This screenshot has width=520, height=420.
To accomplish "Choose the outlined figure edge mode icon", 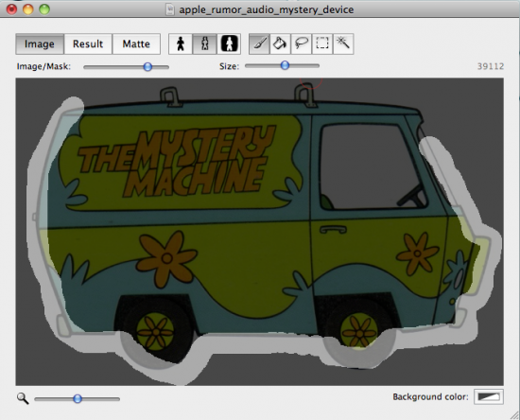I will click(x=204, y=44).
